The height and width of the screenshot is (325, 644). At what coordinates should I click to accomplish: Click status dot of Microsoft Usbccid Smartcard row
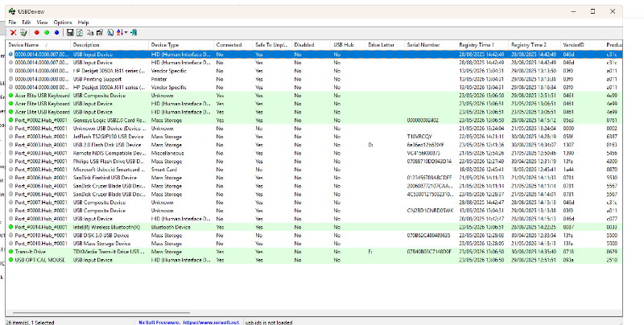(x=10, y=170)
